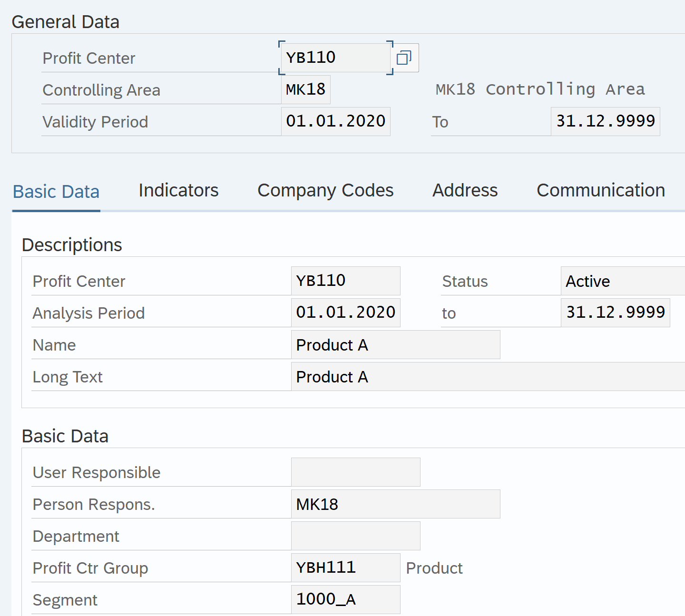Click the Long Text label
This screenshot has width=685, height=616.
68,377
